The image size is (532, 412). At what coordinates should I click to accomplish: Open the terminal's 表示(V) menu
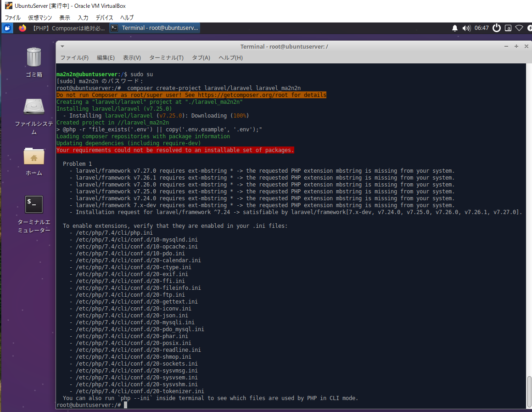(x=132, y=58)
